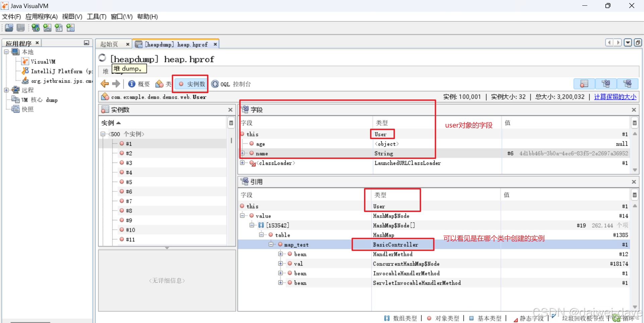Toggle the fields panel view button
Screen dimensions: 644x323
click(606, 84)
